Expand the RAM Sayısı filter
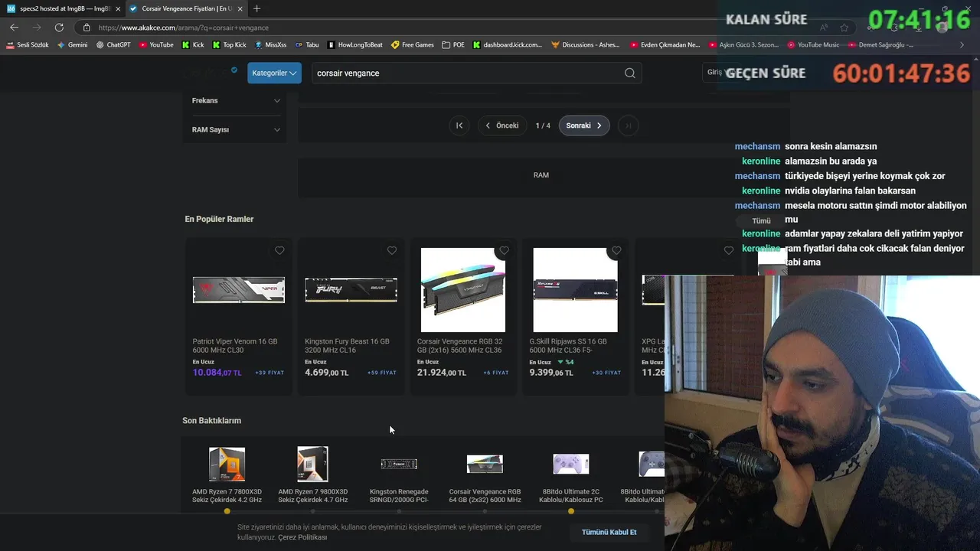Screen dimensions: 980x551 click(235, 129)
